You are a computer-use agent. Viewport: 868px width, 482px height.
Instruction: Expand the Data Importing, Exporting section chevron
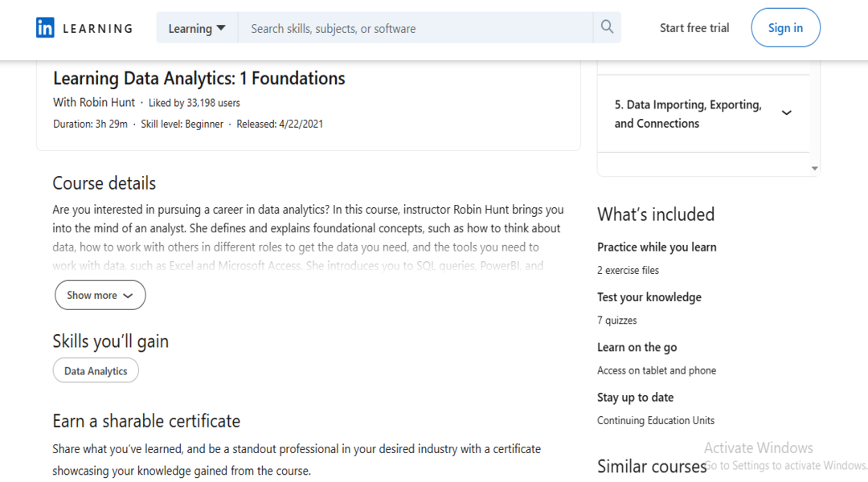786,113
